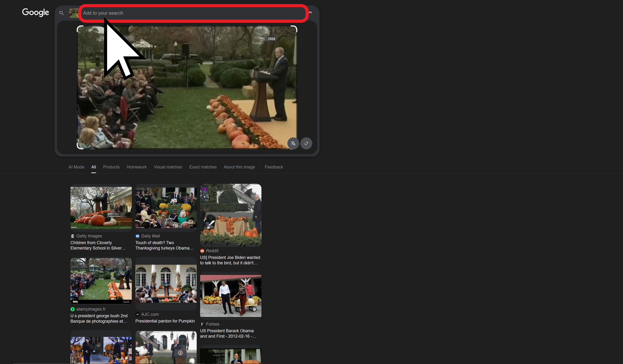Open the Exact matches tab

pyautogui.click(x=203, y=167)
